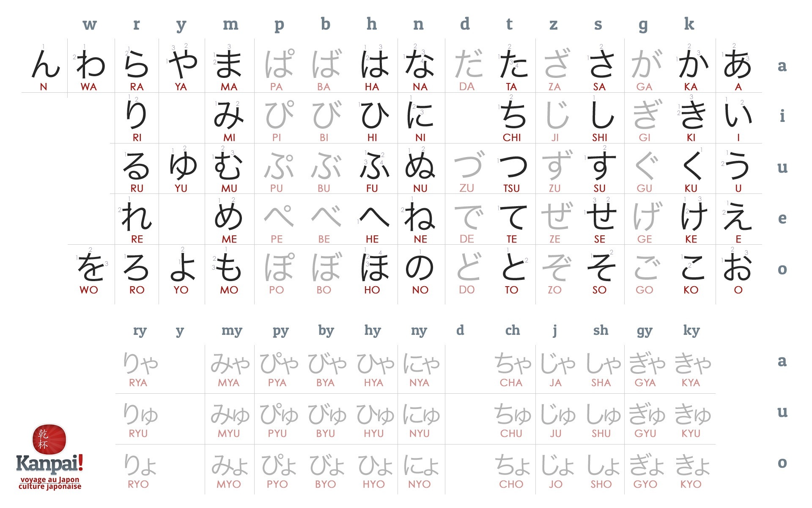Click the Kanpai red circle logo
Viewport: 812px width, 508px height.
pos(49,440)
